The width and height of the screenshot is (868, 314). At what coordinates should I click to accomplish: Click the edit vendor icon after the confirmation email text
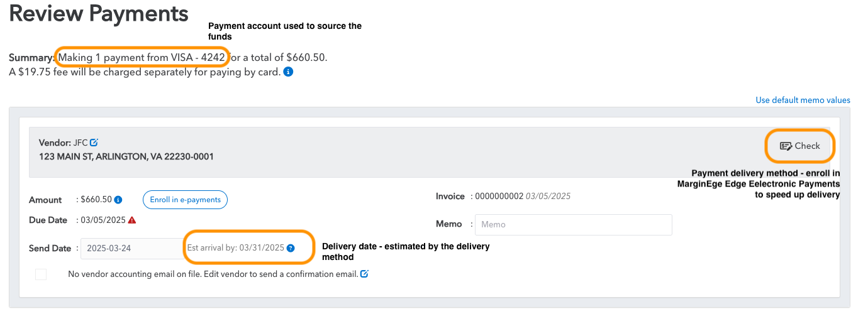click(364, 274)
